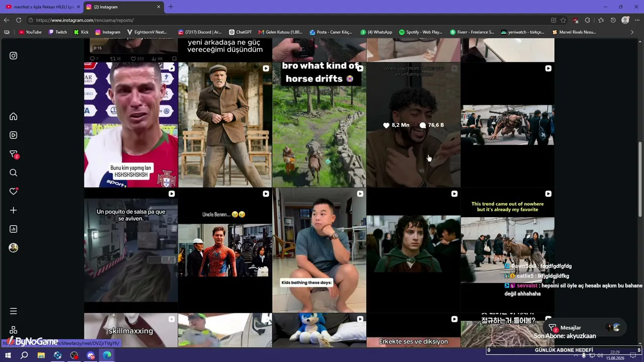This screenshot has width=644, height=362.
Task: Show hidden system tray icons
Action: tap(576, 355)
